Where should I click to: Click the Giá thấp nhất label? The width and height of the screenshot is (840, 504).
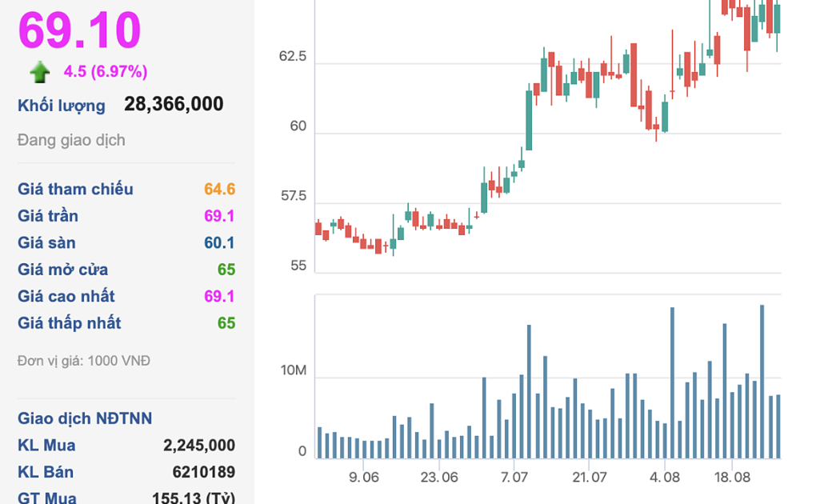[70, 323]
